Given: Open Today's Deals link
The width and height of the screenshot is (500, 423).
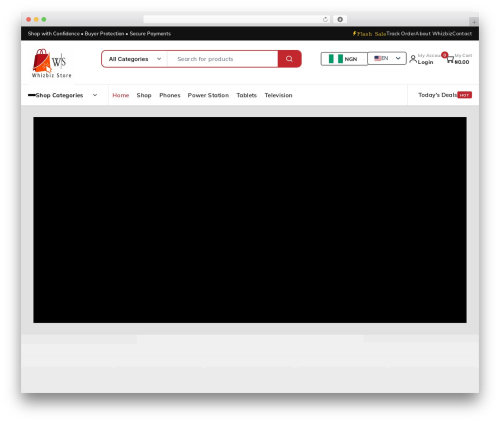Looking at the screenshot, I should click(x=438, y=95).
